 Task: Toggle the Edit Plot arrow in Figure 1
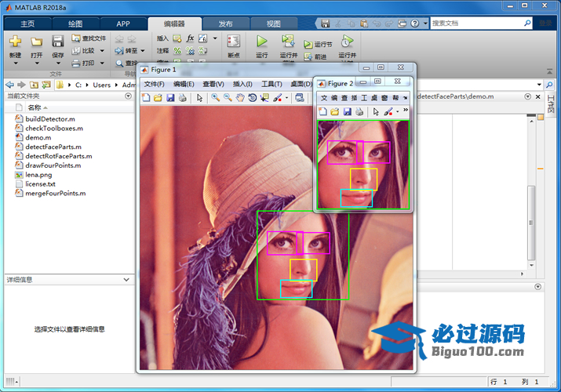point(200,98)
